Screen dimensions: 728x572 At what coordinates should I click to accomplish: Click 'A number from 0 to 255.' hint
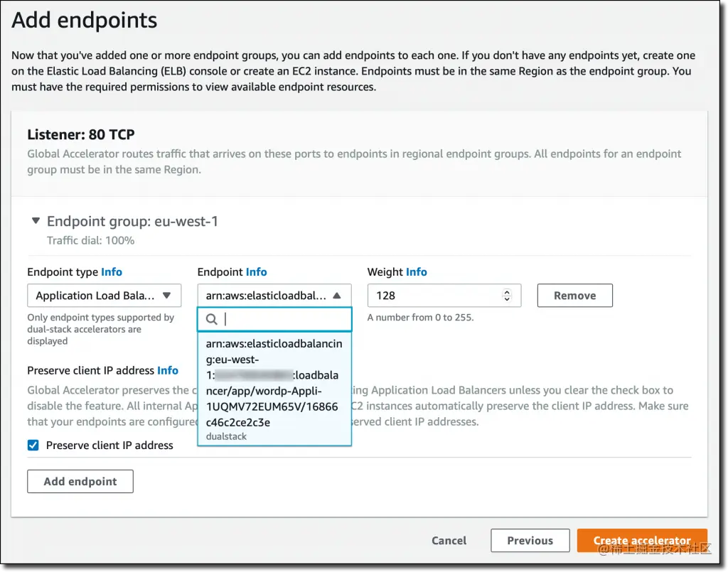[421, 318]
